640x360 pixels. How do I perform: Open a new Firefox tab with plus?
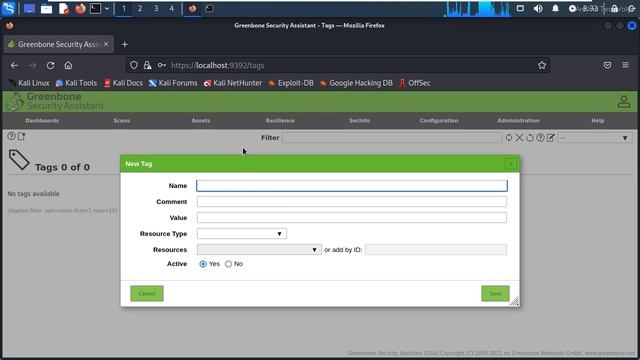124,44
